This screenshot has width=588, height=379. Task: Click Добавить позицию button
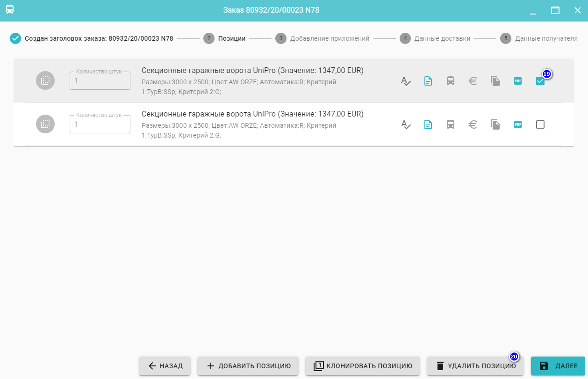[x=248, y=366]
